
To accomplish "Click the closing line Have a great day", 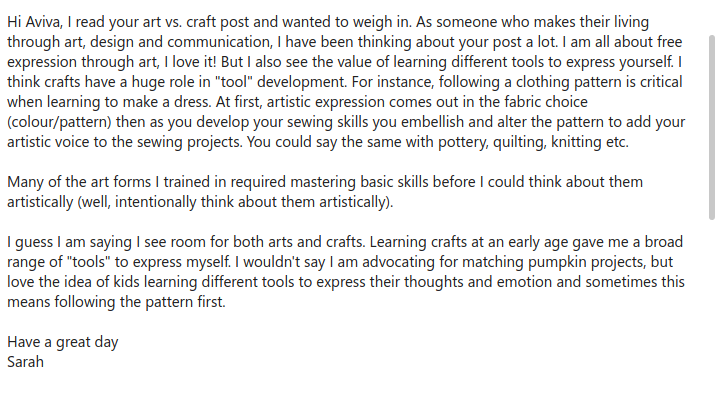I will pyautogui.click(x=62, y=342).
